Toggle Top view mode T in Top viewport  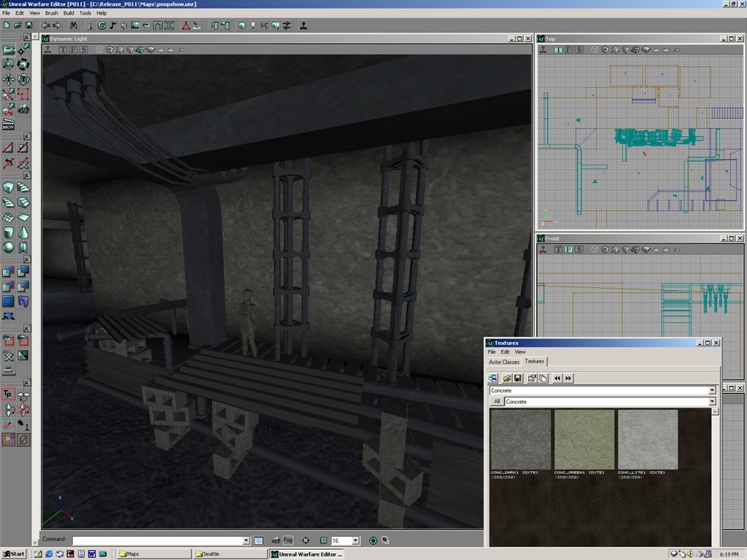(x=558, y=50)
